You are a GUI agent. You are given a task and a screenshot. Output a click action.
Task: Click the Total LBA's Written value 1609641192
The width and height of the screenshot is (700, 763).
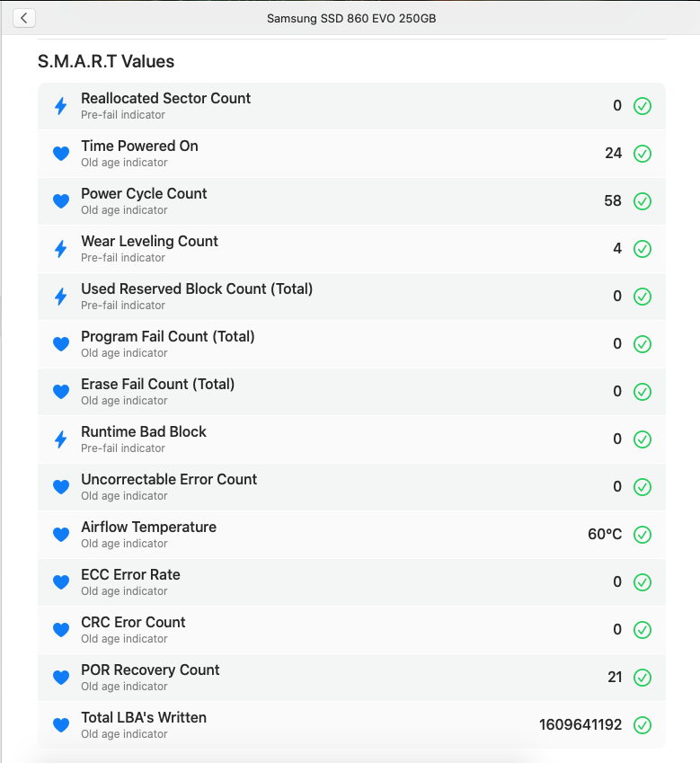coord(580,725)
